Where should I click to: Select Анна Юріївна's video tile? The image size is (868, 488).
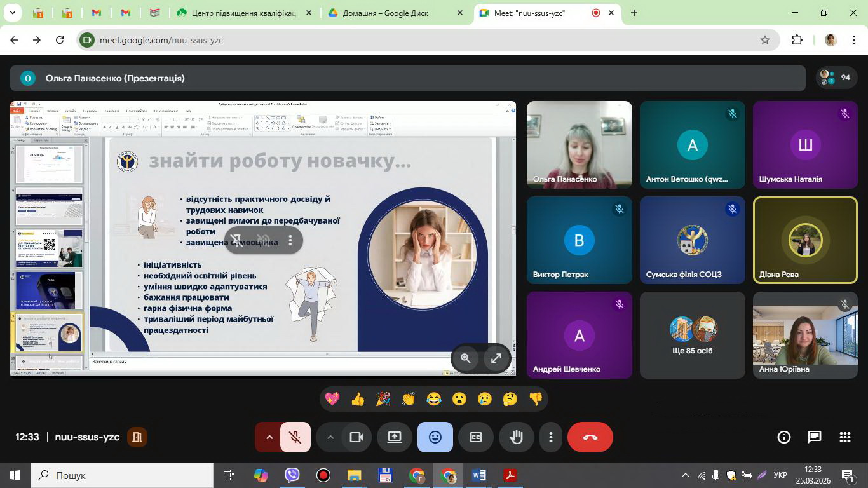coord(805,335)
